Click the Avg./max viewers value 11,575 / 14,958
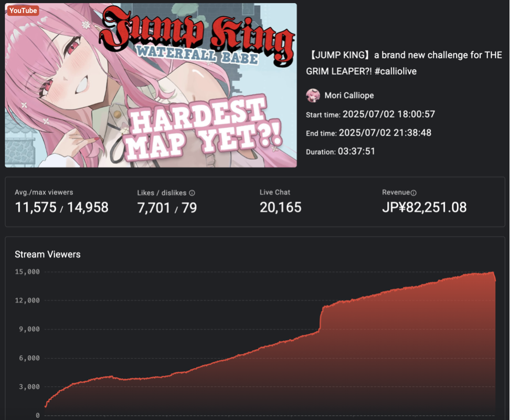The image size is (510, 420). pyautogui.click(x=61, y=207)
